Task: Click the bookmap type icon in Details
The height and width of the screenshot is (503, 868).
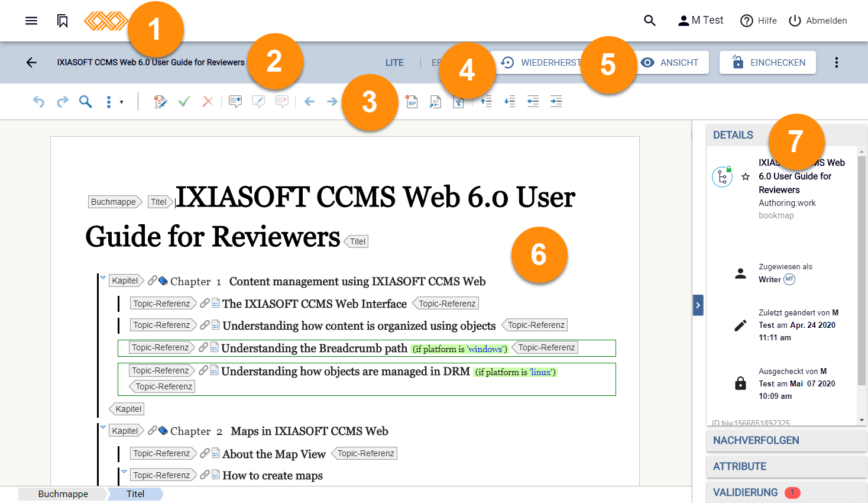Action: coord(722,176)
